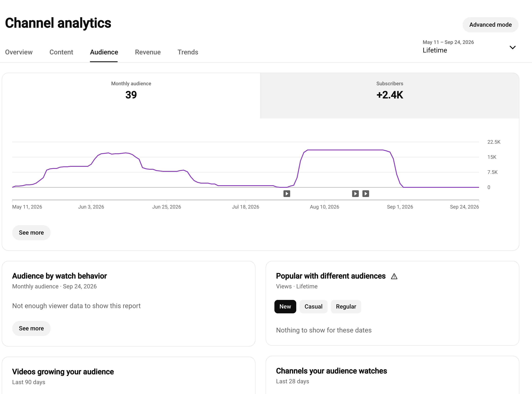
Task: Select the Monthly audience metric card
Action: (x=131, y=96)
